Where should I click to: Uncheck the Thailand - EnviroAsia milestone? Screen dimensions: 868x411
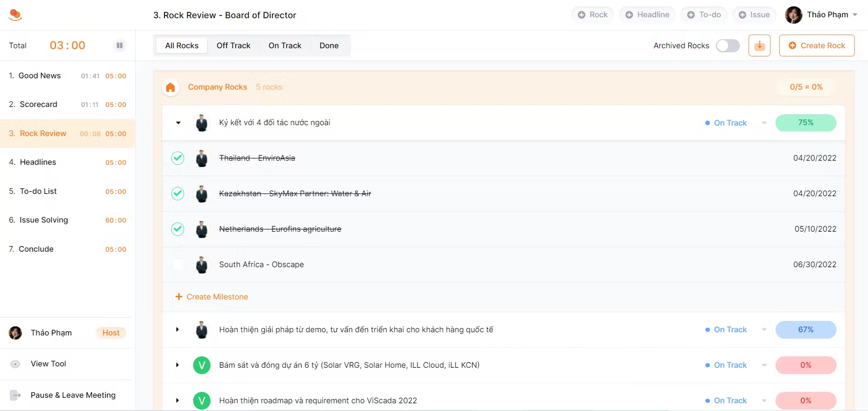[x=177, y=158]
